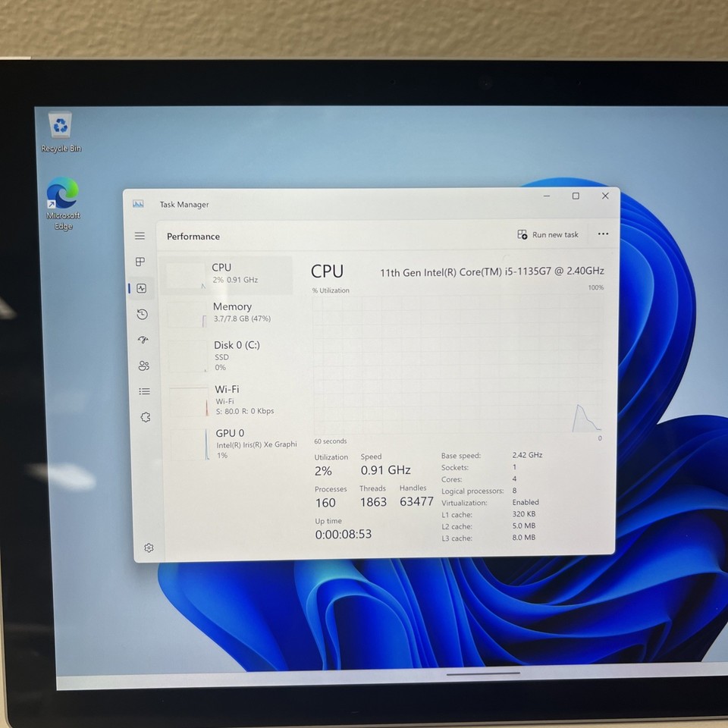Click the Virtualization Enabled value
Viewport: 728px width, 728px height.
[x=526, y=502]
